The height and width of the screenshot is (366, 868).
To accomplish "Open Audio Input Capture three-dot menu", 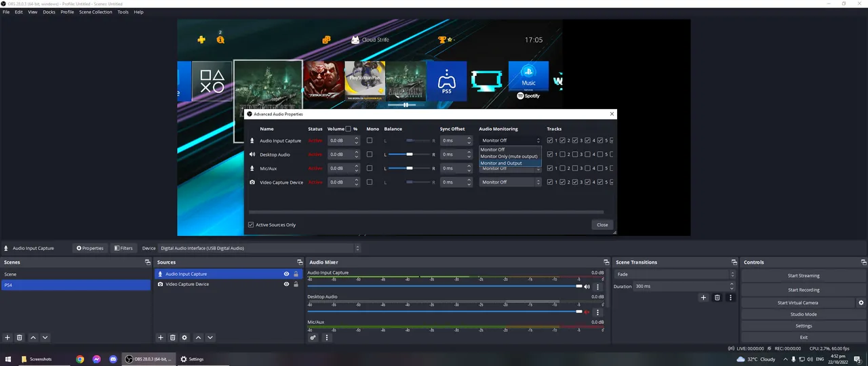I will coord(597,287).
